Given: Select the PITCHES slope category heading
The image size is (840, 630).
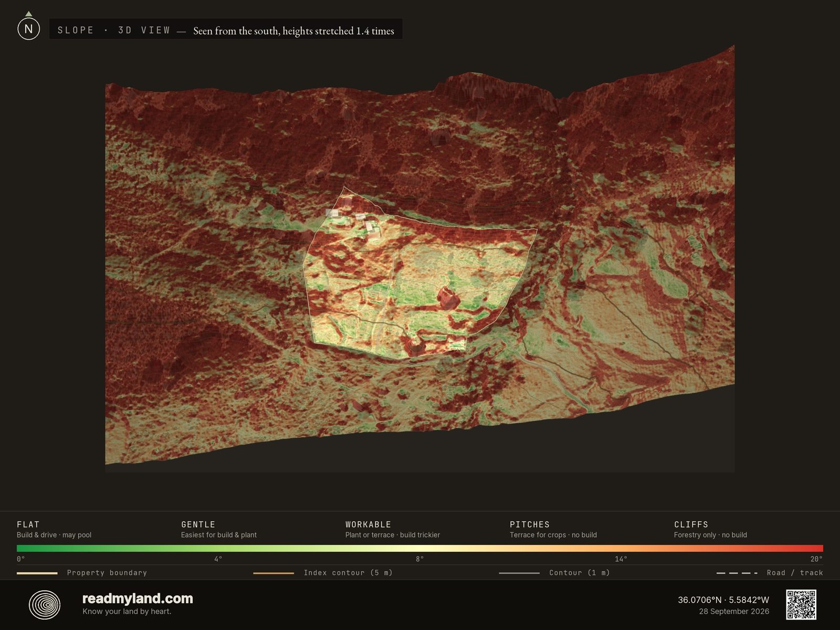Looking at the screenshot, I should [x=530, y=524].
